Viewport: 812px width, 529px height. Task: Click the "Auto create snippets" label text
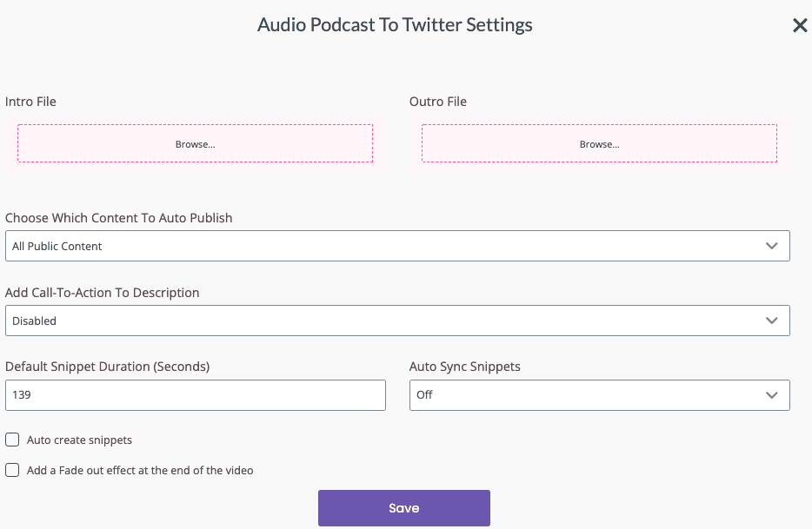click(x=79, y=440)
